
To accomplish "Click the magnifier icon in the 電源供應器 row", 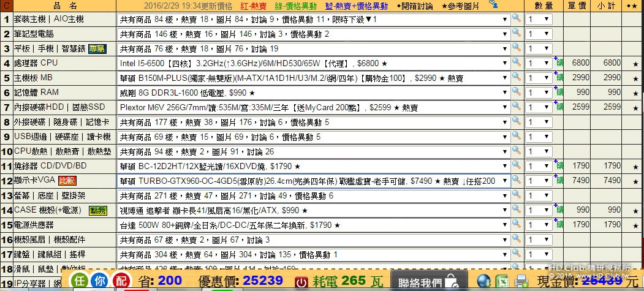I will point(517,224).
